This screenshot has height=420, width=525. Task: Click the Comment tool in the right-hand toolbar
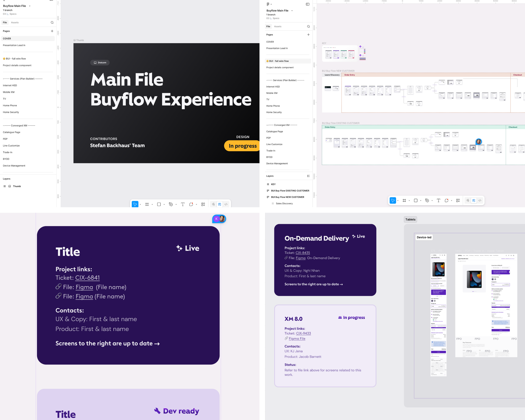(x=446, y=200)
